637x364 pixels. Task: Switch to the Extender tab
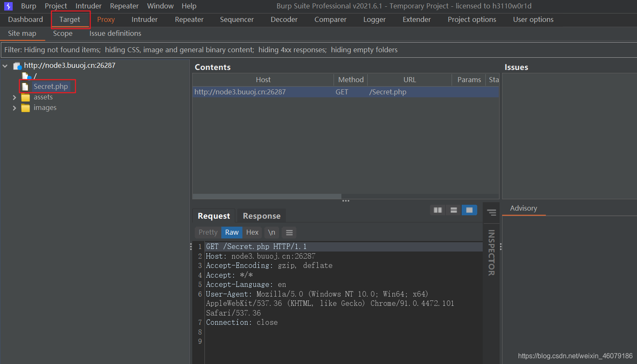pyautogui.click(x=417, y=19)
